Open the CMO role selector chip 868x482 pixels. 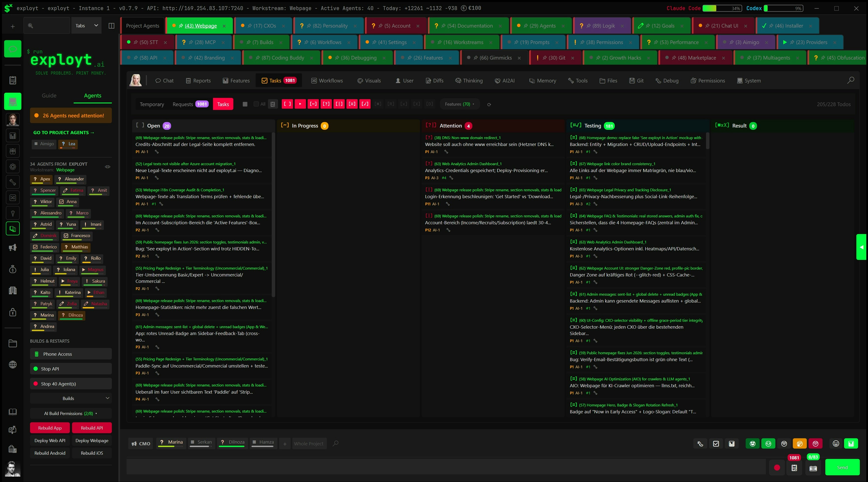[x=141, y=444]
